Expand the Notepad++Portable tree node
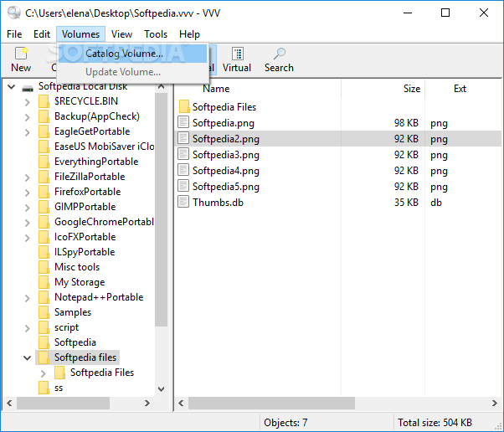504x432 pixels. tap(28, 298)
